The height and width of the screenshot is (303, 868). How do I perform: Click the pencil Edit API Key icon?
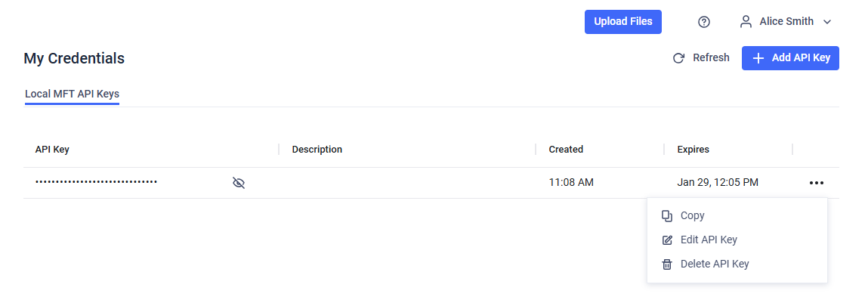coord(667,240)
